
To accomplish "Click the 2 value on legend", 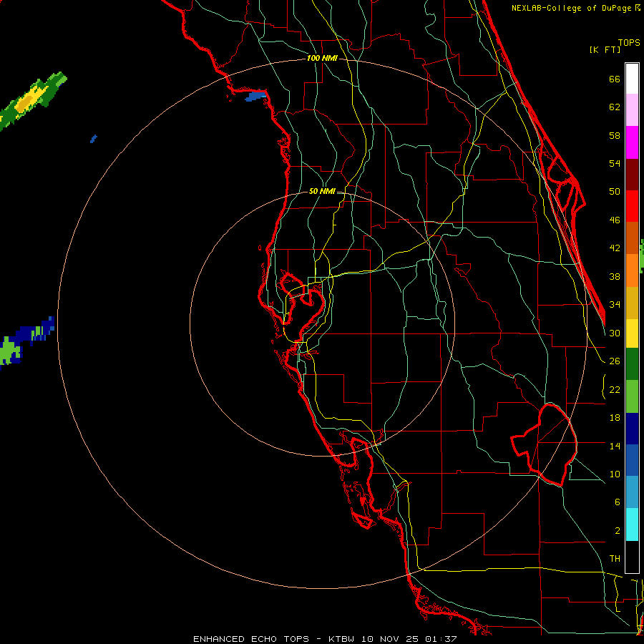I will (617, 531).
